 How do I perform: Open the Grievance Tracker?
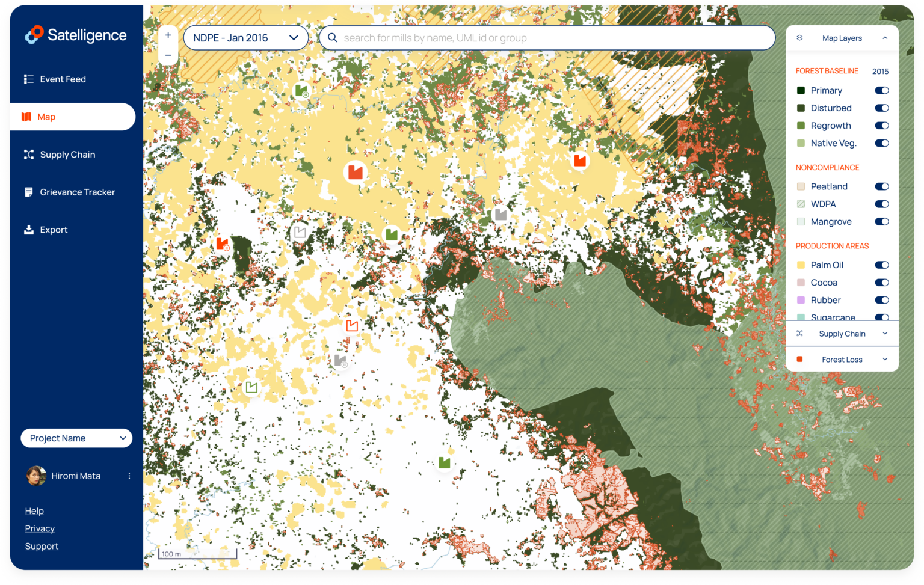click(77, 192)
